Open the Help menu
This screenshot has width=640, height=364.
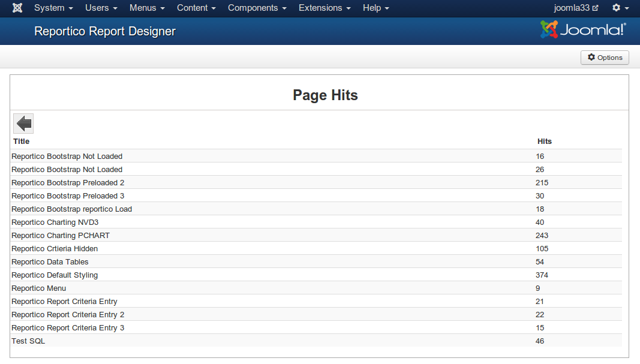376,8
